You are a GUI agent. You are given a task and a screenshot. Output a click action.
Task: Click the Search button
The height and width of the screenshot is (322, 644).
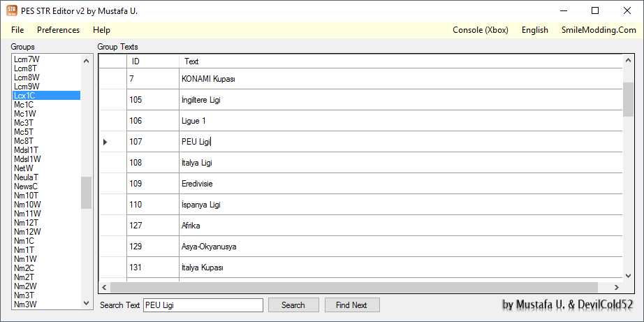tap(293, 305)
